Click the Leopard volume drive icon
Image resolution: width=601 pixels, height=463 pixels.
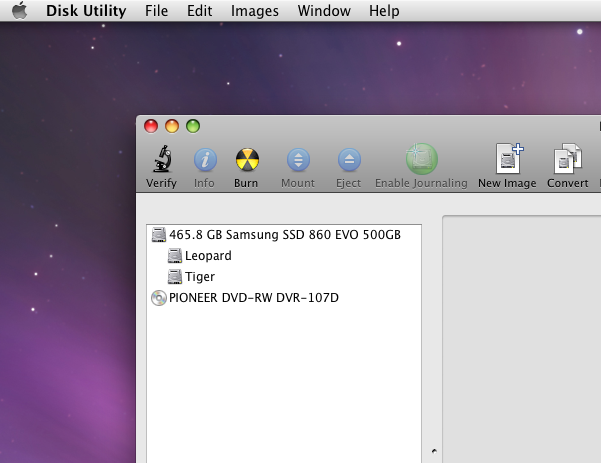pos(175,256)
